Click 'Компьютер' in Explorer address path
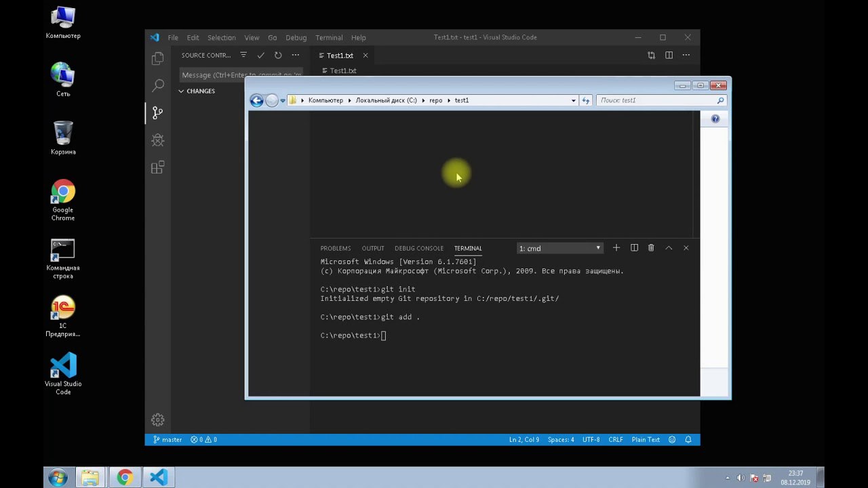The width and height of the screenshot is (868, 488). click(325, 100)
